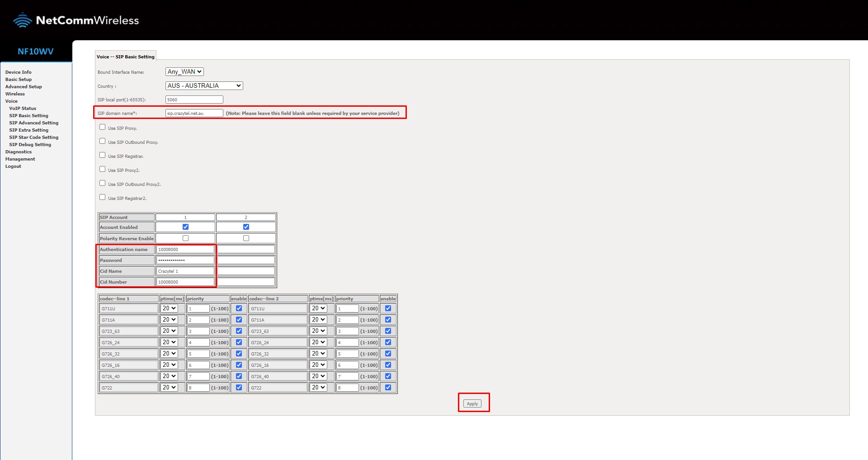Image resolution: width=868 pixels, height=460 pixels.
Task: Open ptime dropdown for line 2 G726_32
Action: coord(318,354)
